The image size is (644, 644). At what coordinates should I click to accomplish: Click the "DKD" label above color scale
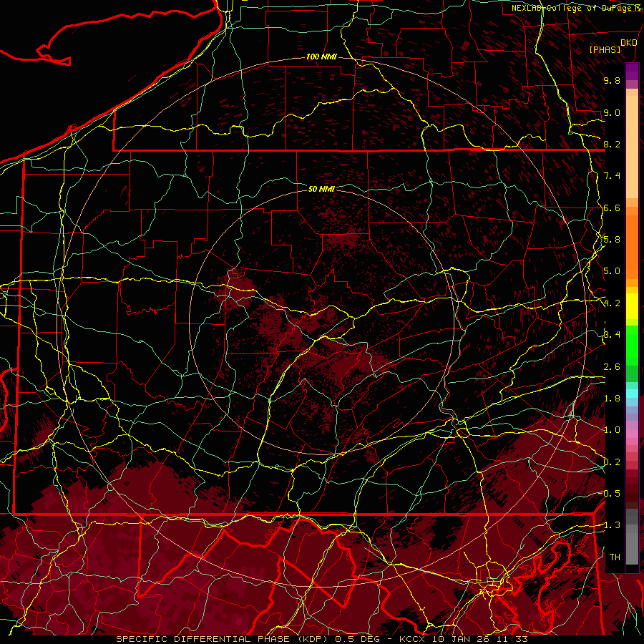(629, 42)
